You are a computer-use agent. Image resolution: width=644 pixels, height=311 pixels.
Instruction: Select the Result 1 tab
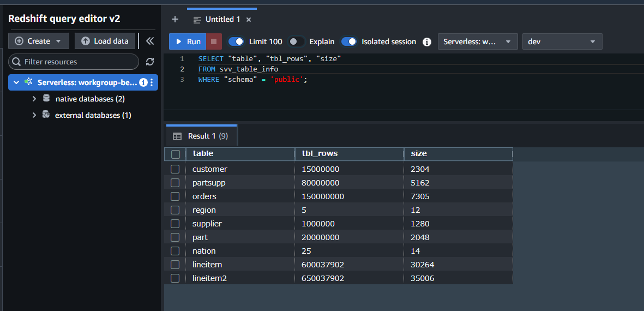coord(202,135)
